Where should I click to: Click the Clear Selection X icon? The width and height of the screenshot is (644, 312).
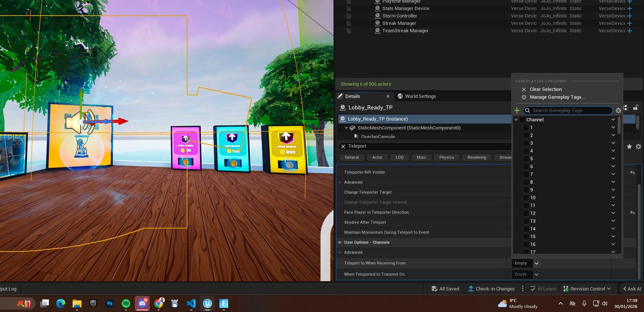pyautogui.click(x=524, y=89)
